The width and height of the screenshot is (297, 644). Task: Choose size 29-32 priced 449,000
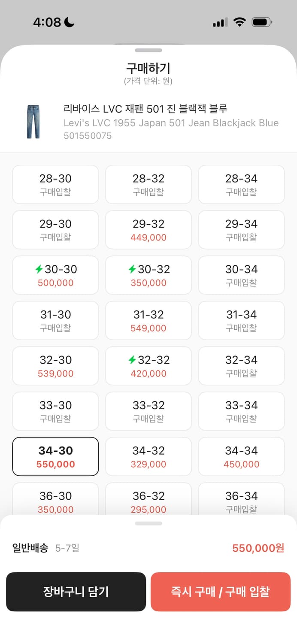(148, 230)
